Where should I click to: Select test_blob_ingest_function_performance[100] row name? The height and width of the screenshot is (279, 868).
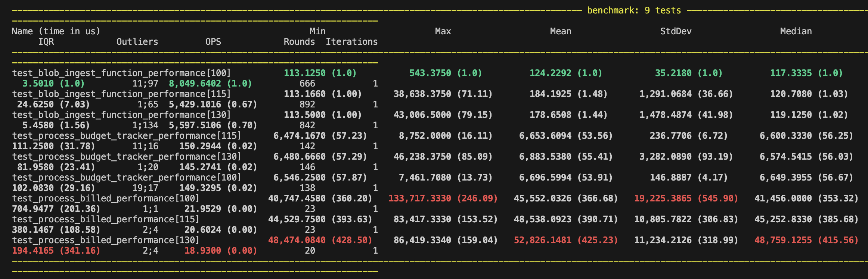pyautogui.click(x=121, y=73)
